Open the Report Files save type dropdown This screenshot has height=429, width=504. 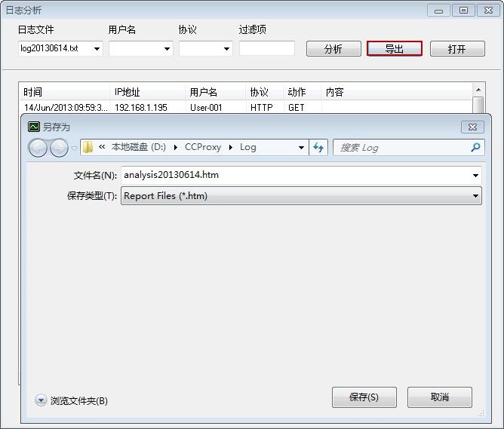(475, 196)
